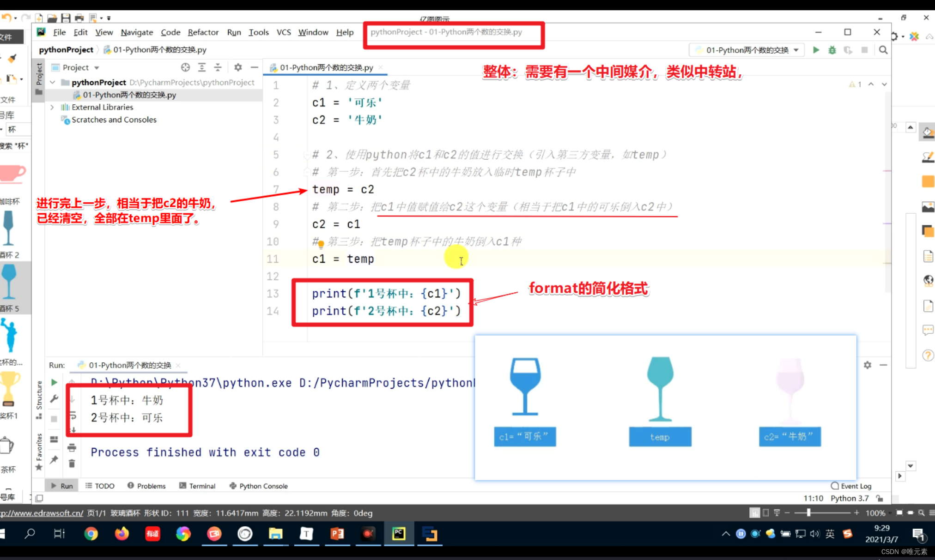Open File Explorer from the taskbar
This screenshot has height=560, width=935.
pyautogui.click(x=276, y=534)
